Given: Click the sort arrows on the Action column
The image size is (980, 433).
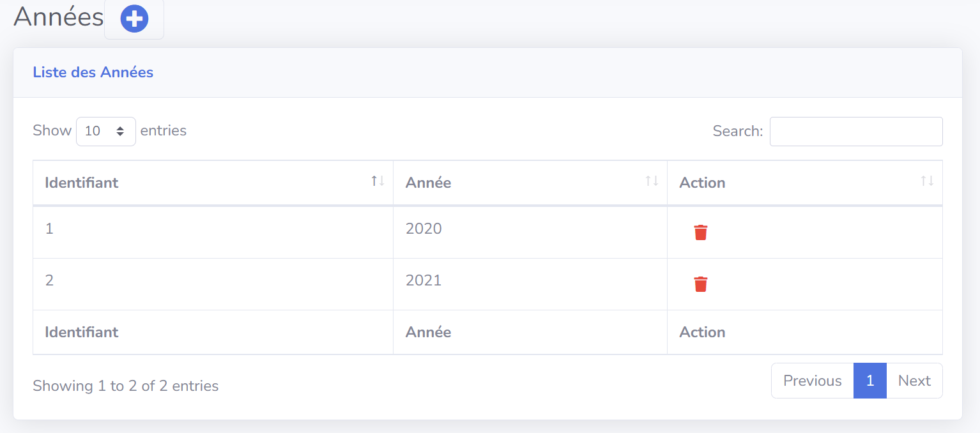Looking at the screenshot, I should coord(927,181).
